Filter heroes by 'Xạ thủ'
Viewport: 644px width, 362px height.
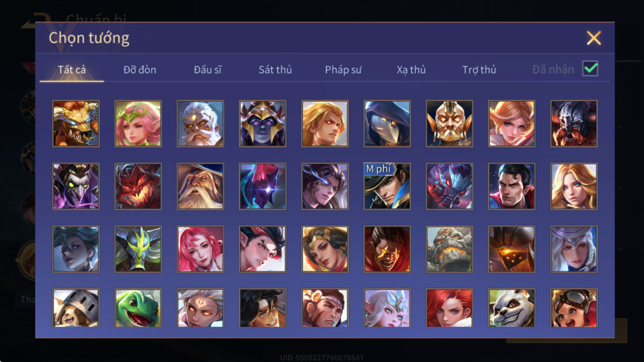(411, 69)
